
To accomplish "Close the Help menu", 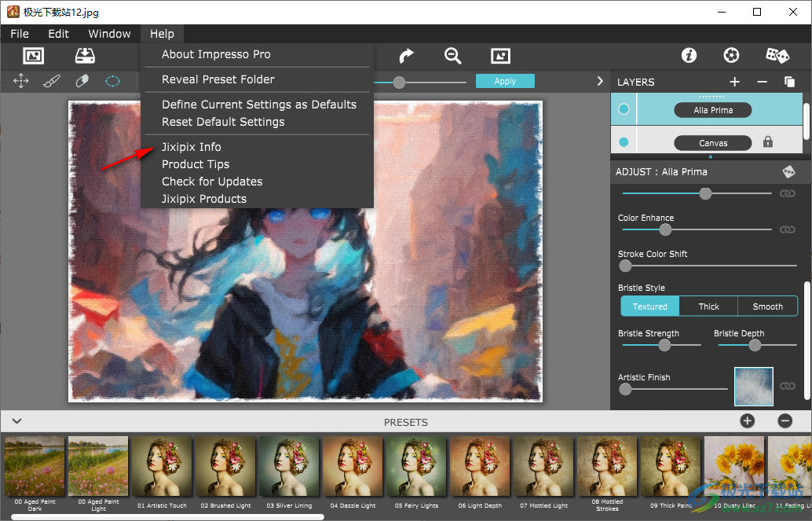I will pos(162,34).
